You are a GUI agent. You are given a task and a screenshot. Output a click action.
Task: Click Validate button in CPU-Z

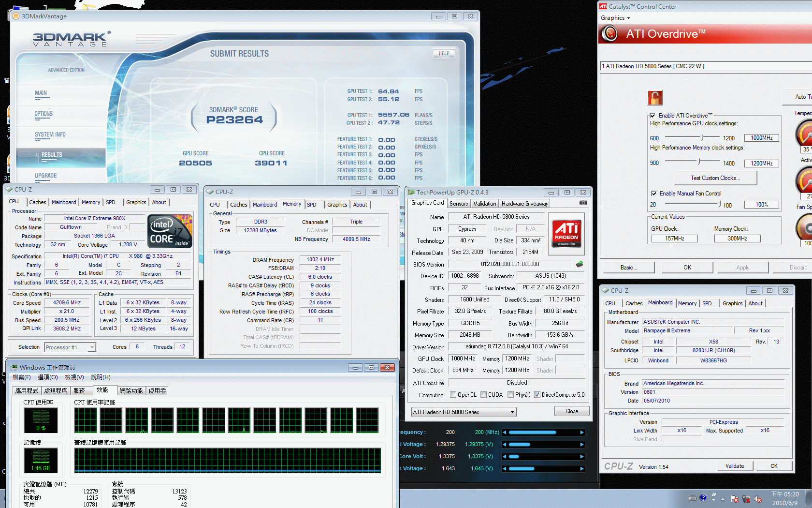(735, 466)
